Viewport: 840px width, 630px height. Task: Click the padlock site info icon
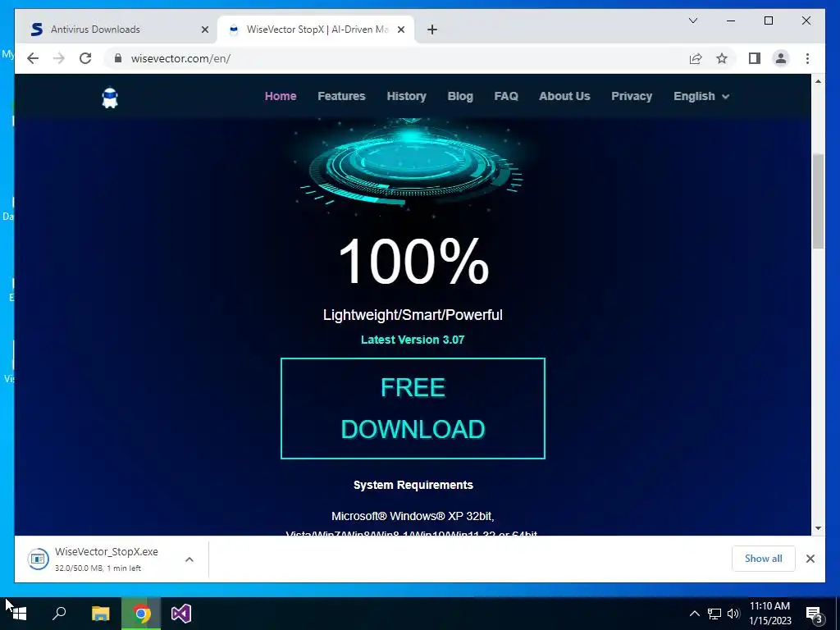[118, 58]
